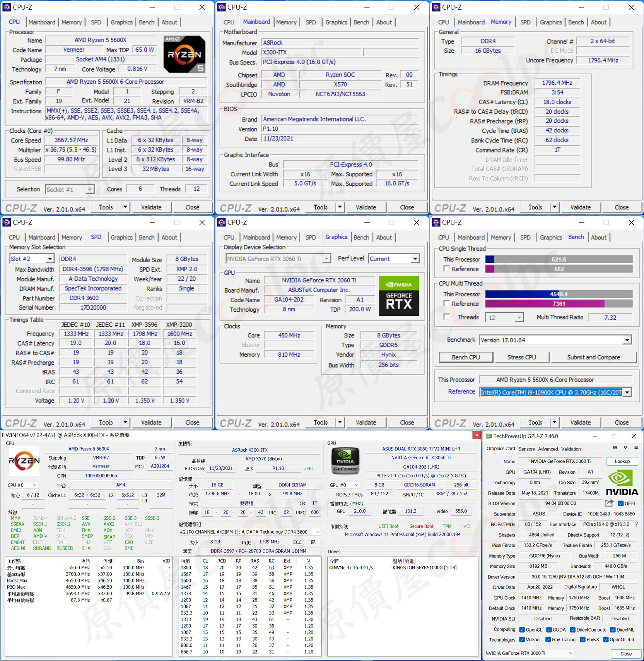Click green NVMe drive status icon in HWiNFO64
The height and width of the screenshot is (661, 644).
331,568
